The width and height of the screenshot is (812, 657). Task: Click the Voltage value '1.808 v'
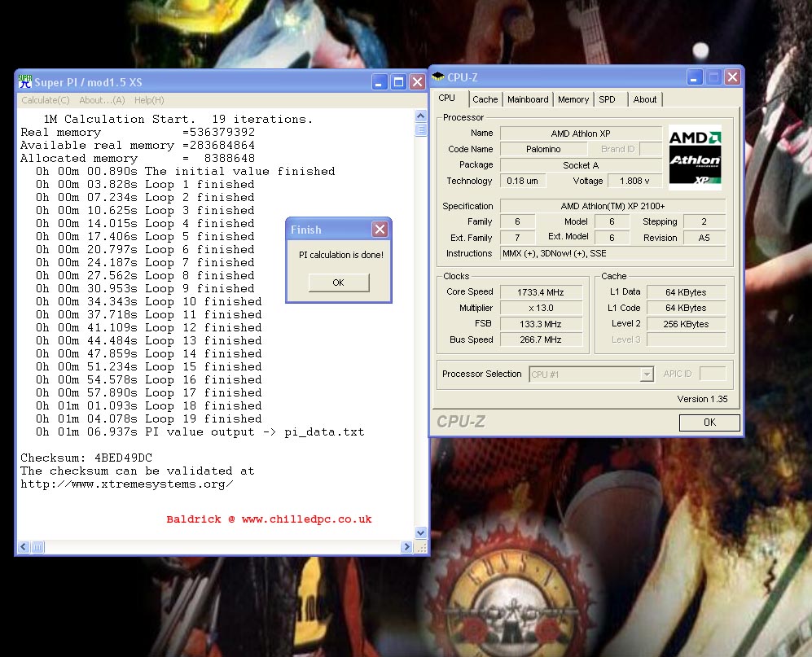pos(634,181)
